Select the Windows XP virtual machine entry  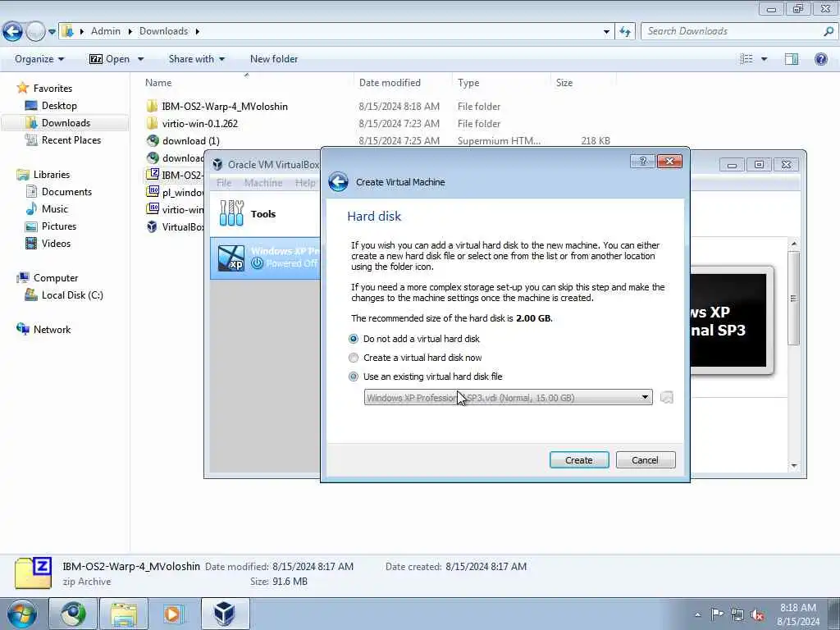click(x=266, y=258)
